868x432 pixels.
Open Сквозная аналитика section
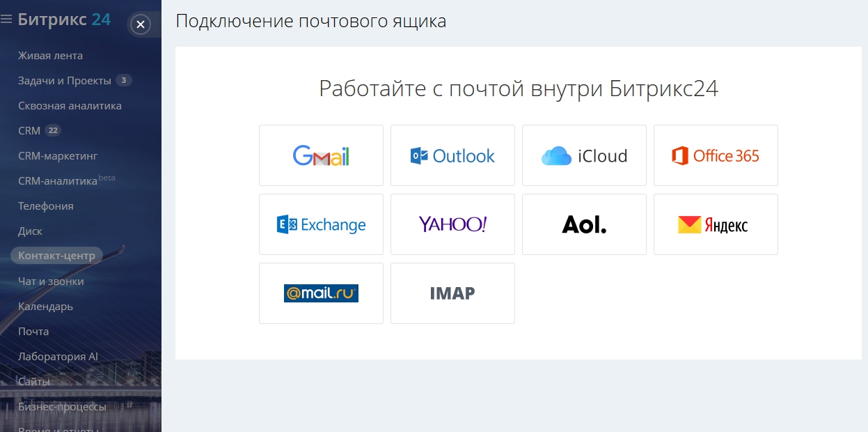click(70, 106)
